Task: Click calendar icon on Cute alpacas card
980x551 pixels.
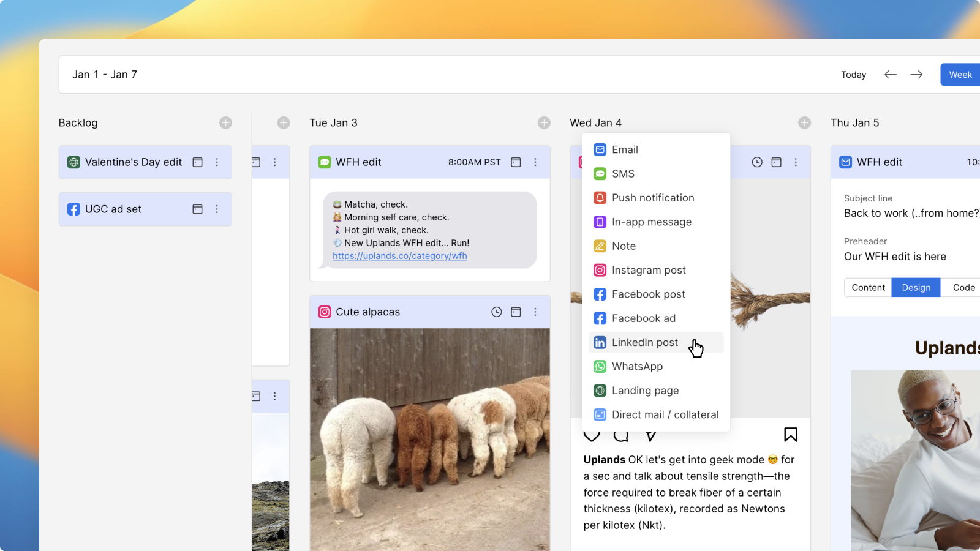Action: tap(516, 312)
